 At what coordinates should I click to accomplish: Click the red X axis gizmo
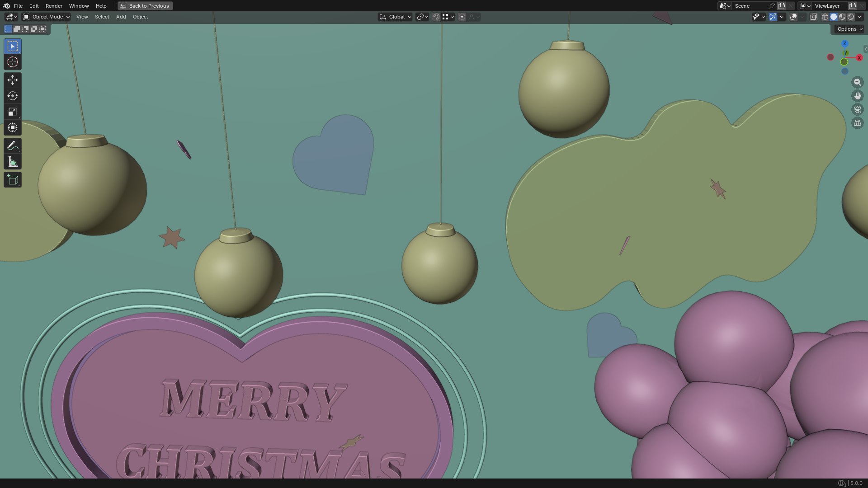pos(859,57)
